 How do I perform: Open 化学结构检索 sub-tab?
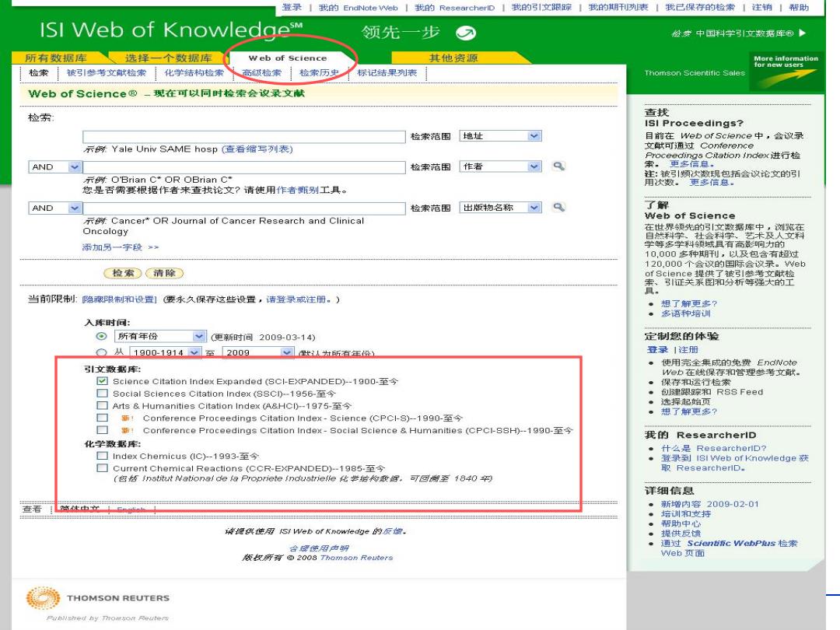[x=194, y=73]
